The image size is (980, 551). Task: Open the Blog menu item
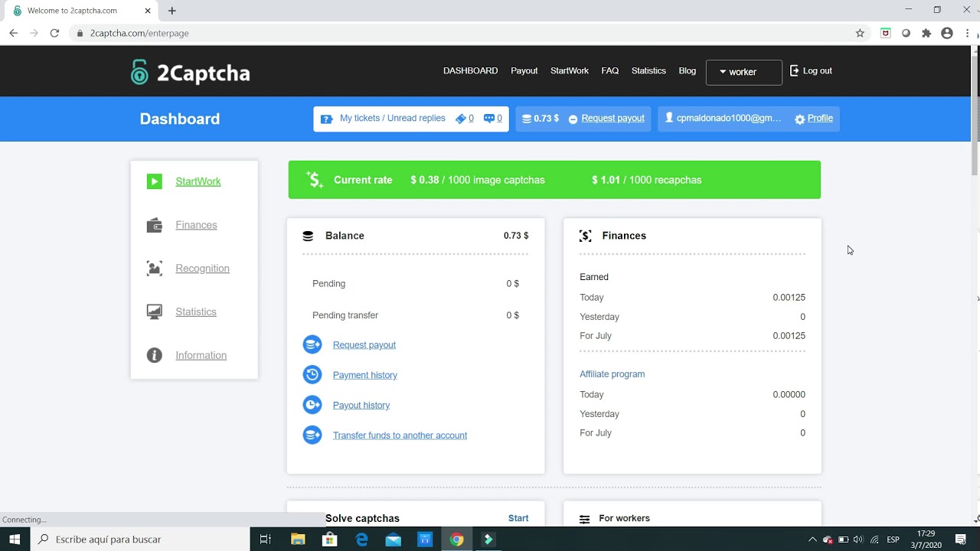tap(688, 70)
